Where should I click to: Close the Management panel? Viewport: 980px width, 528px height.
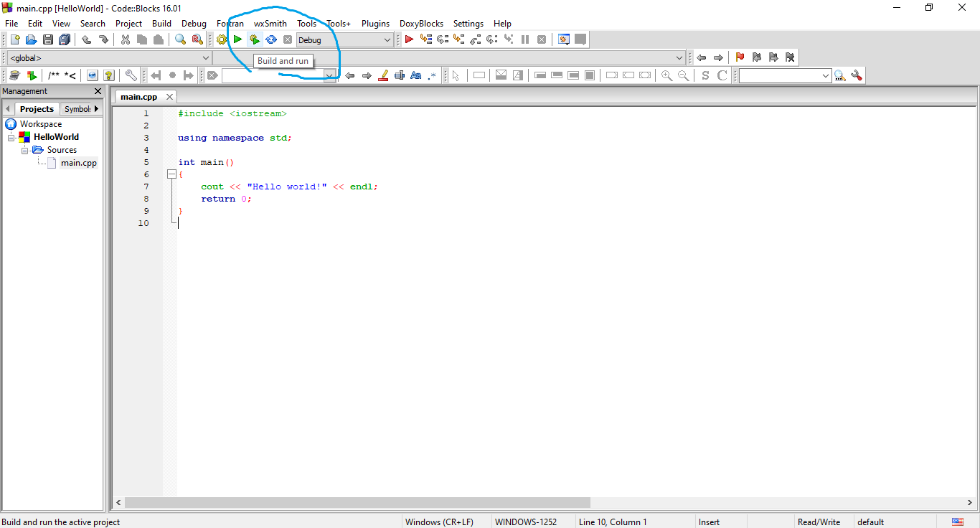pos(98,91)
